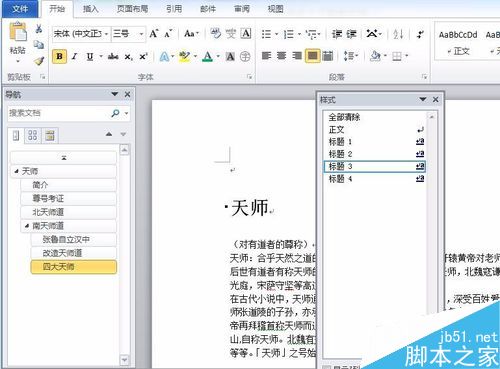Align text right
The image size is (500, 369).
tap(297, 55)
